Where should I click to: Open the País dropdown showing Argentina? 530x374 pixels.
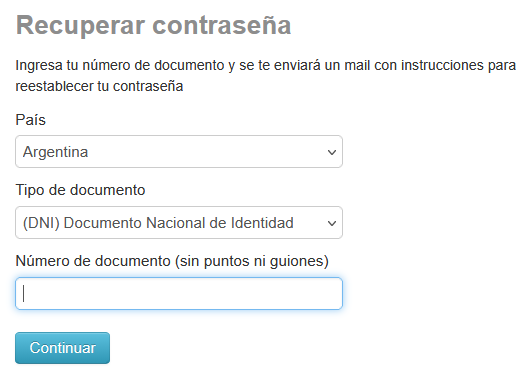point(179,151)
